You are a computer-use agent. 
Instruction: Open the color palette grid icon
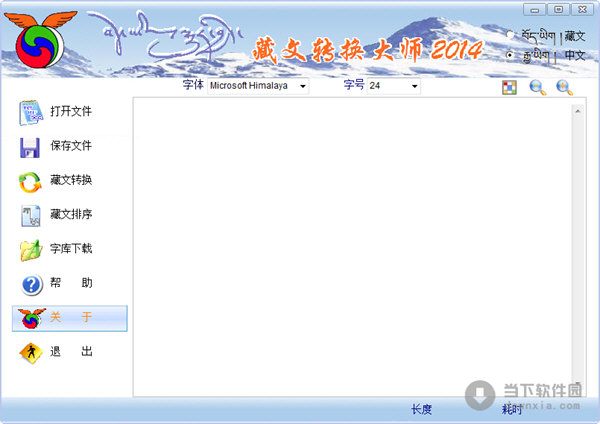509,87
